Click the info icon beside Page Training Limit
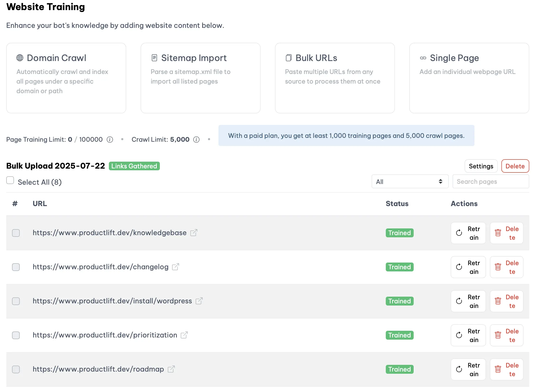Screen dimensions: 536x392 pyautogui.click(x=110, y=140)
